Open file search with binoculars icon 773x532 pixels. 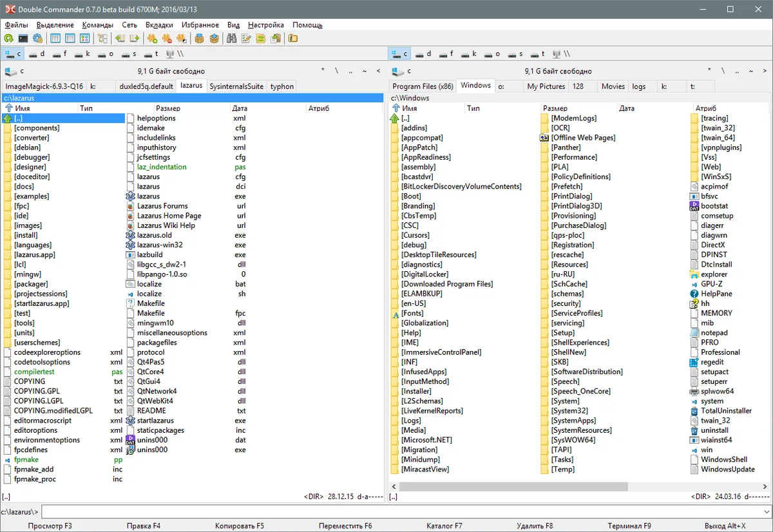pyautogui.click(x=232, y=39)
